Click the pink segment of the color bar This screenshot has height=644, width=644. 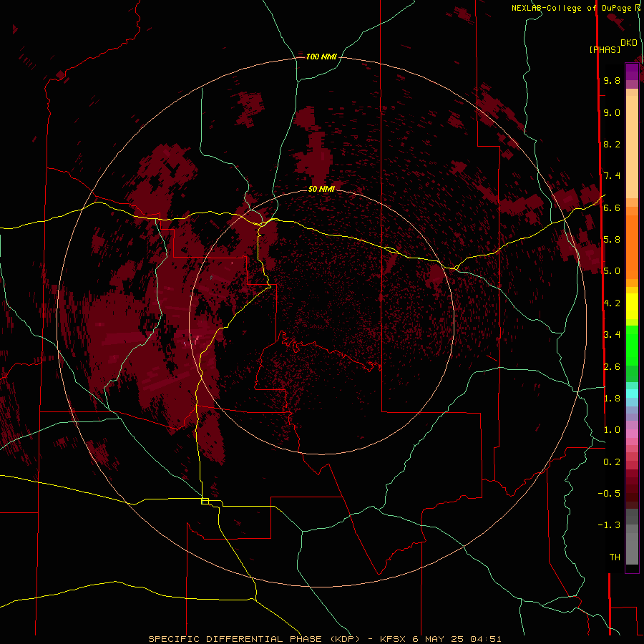coord(632,434)
